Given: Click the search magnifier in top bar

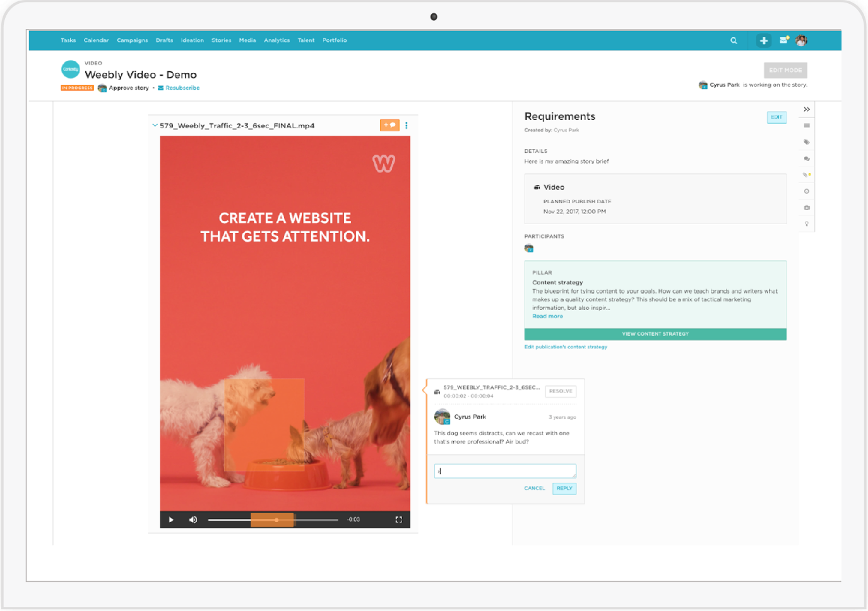Looking at the screenshot, I should click(x=734, y=40).
